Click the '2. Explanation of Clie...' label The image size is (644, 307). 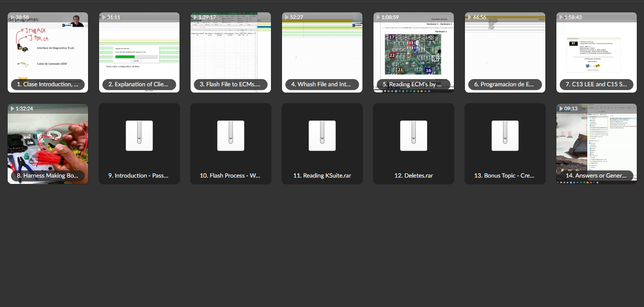(x=139, y=84)
